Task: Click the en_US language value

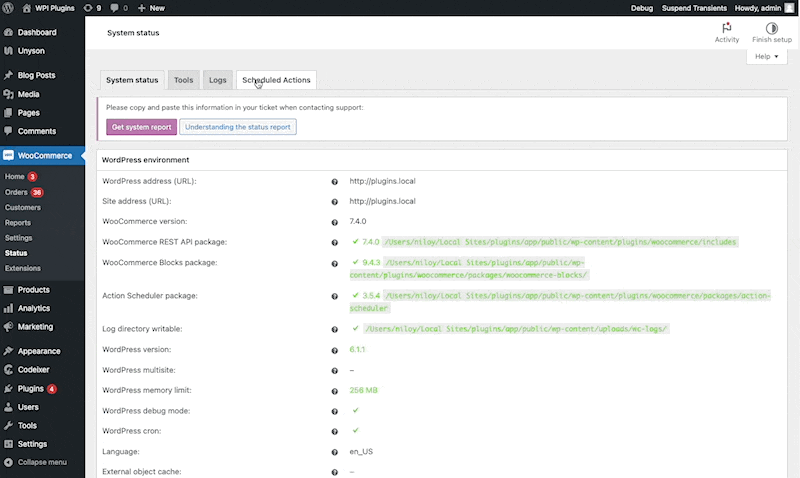Action: (361, 451)
